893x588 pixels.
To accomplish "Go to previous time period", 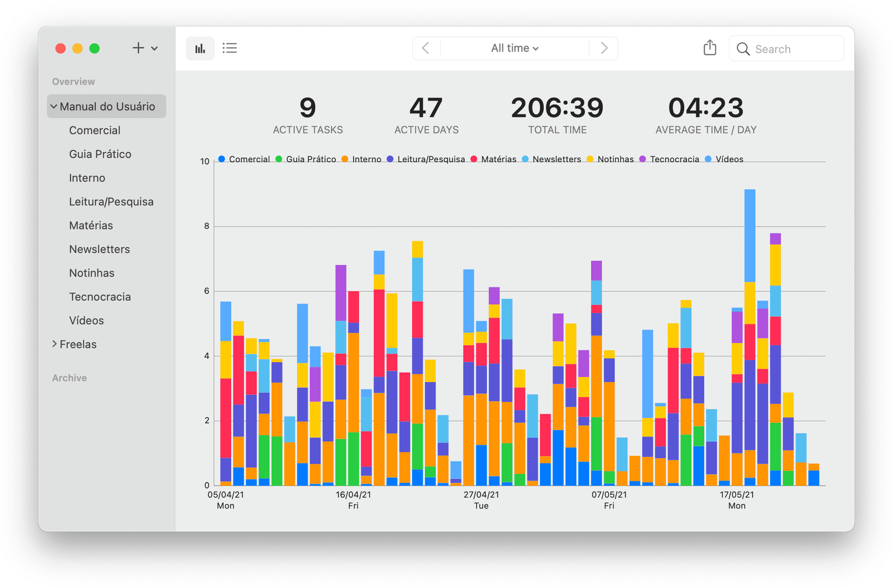I will tap(426, 48).
